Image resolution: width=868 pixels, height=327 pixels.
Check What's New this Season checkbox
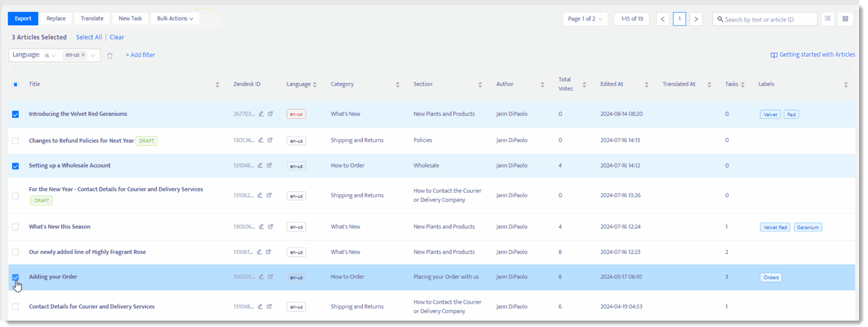tap(16, 226)
